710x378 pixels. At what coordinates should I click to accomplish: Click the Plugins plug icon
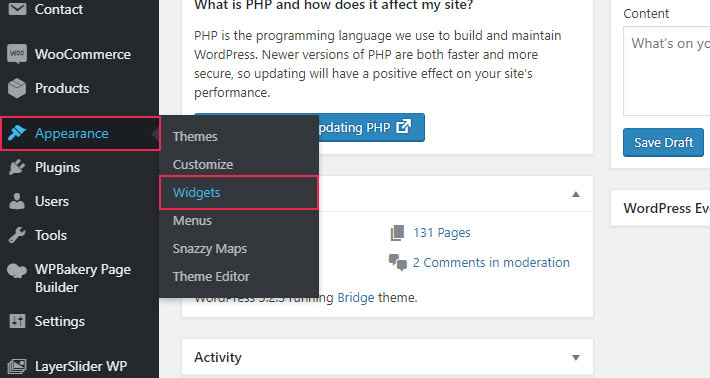click(x=17, y=167)
